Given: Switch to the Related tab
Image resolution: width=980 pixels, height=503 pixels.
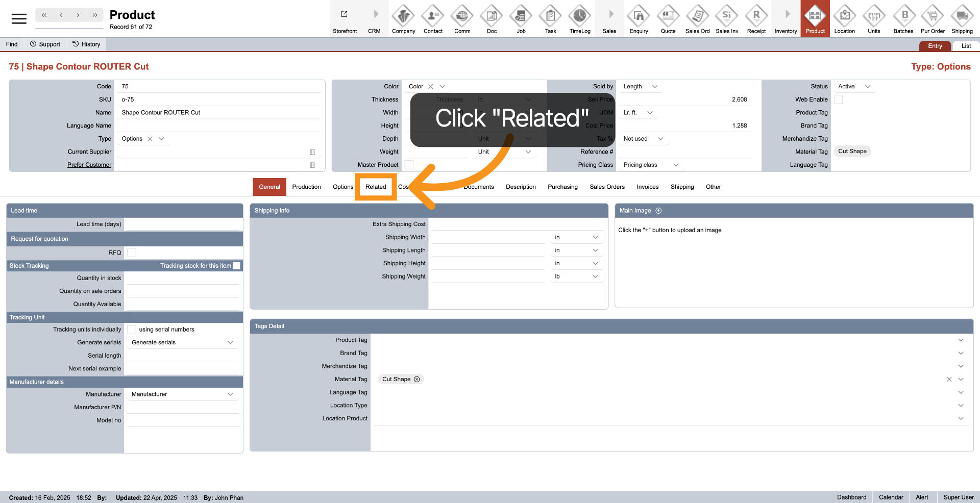Looking at the screenshot, I should pyautogui.click(x=376, y=187).
